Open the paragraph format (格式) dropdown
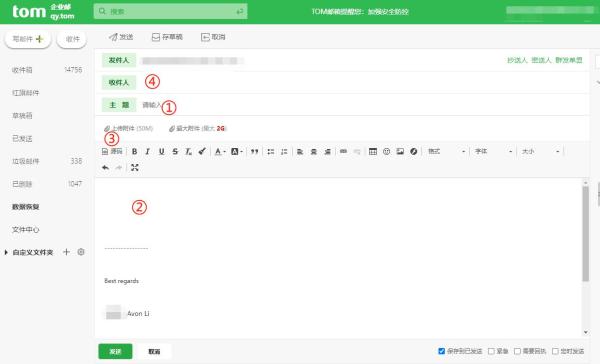The image size is (600, 364). click(x=446, y=152)
